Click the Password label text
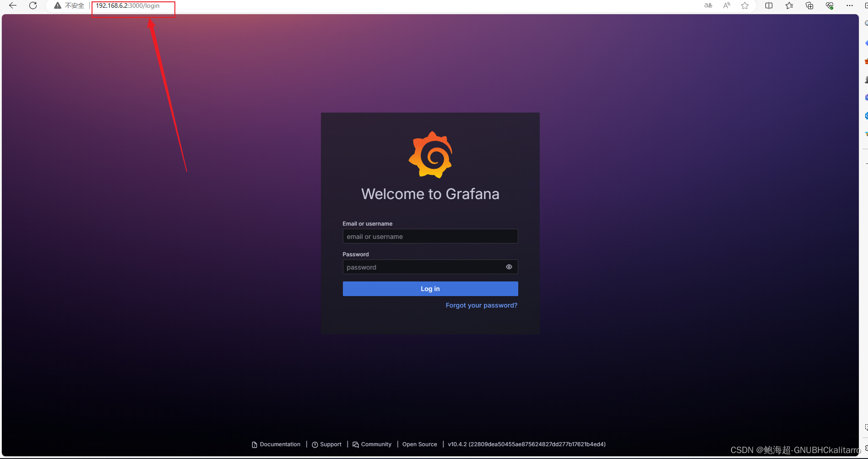 click(x=356, y=254)
